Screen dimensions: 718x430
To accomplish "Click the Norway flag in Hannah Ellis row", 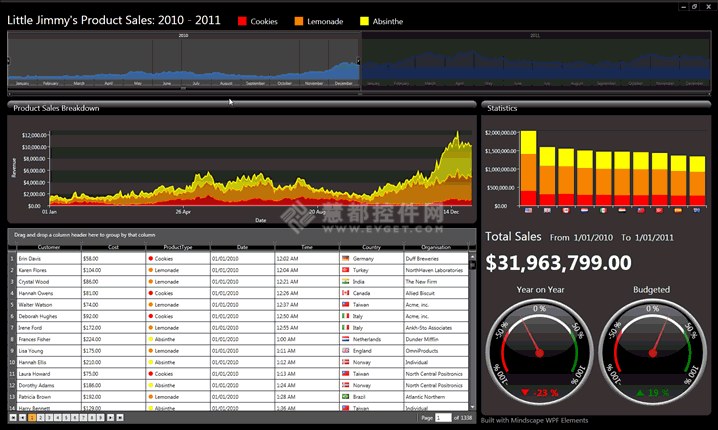I will (346, 362).
